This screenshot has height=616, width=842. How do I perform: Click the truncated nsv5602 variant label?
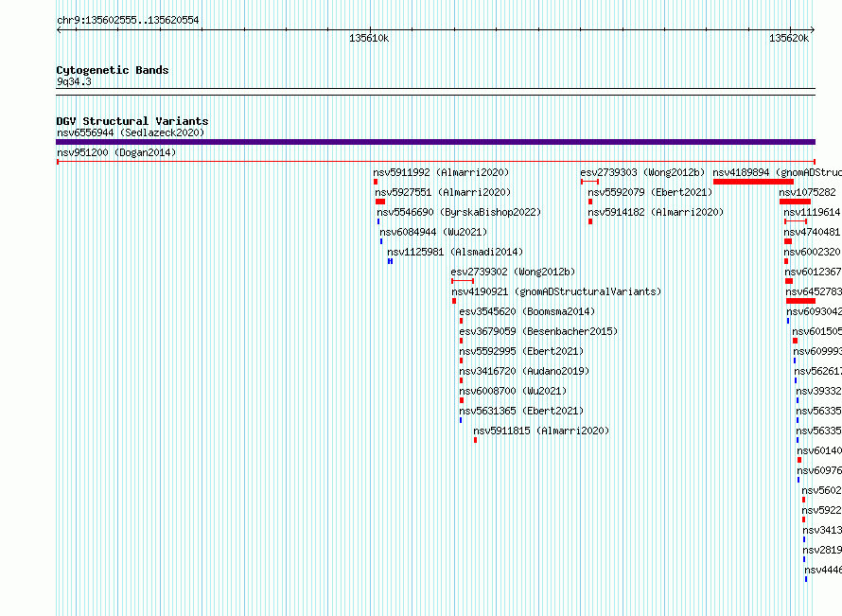(x=821, y=490)
